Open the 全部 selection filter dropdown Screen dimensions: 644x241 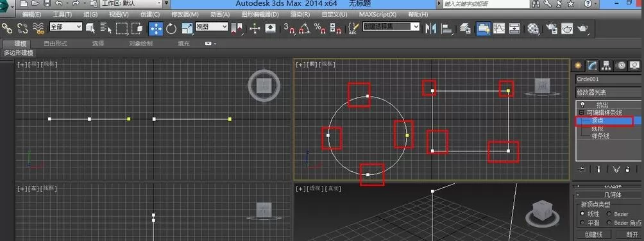click(x=65, y=27)
